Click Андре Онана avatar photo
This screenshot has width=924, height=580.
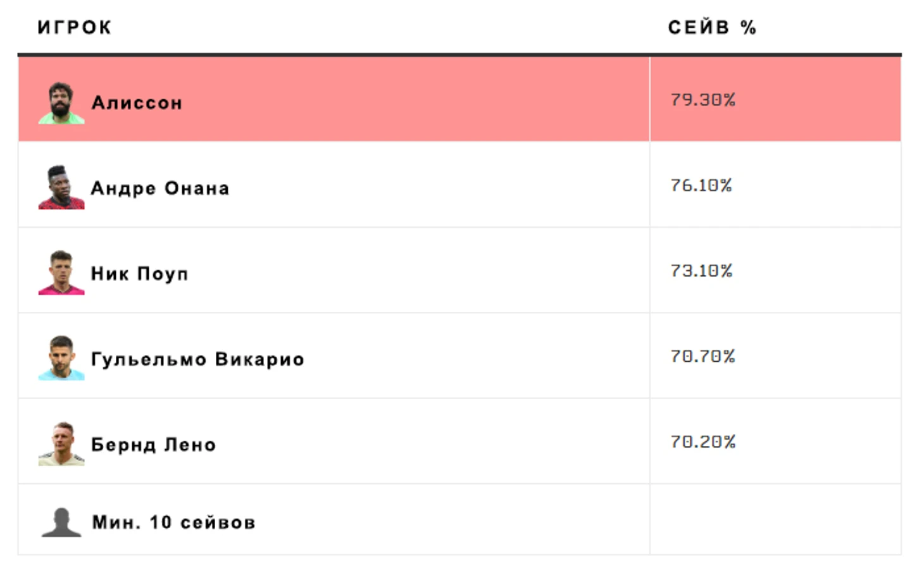(x=61, y=187)
